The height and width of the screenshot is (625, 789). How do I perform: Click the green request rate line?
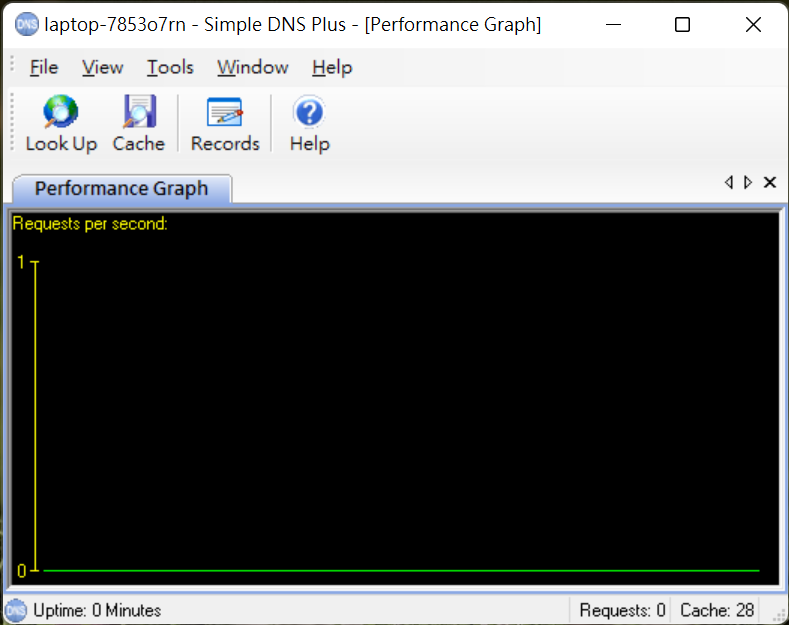(401, 571)
